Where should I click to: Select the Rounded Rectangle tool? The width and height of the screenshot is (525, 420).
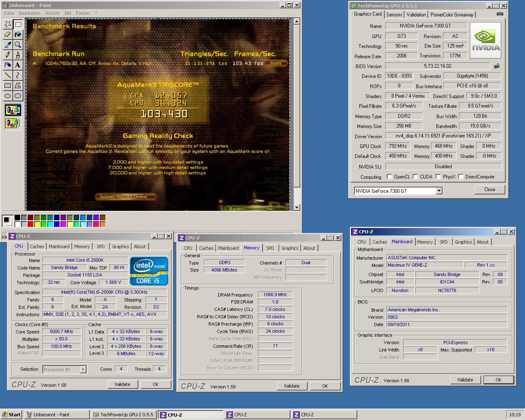(18, 96)
